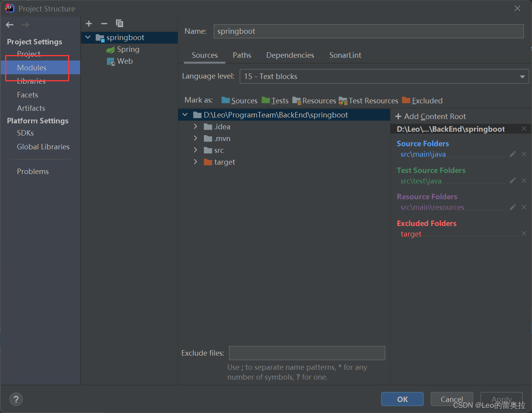Viewport: 532px width, 413px height.
Task: Mark folder as Test Resources
Action: pyautogui.click(x=368, y=101)
